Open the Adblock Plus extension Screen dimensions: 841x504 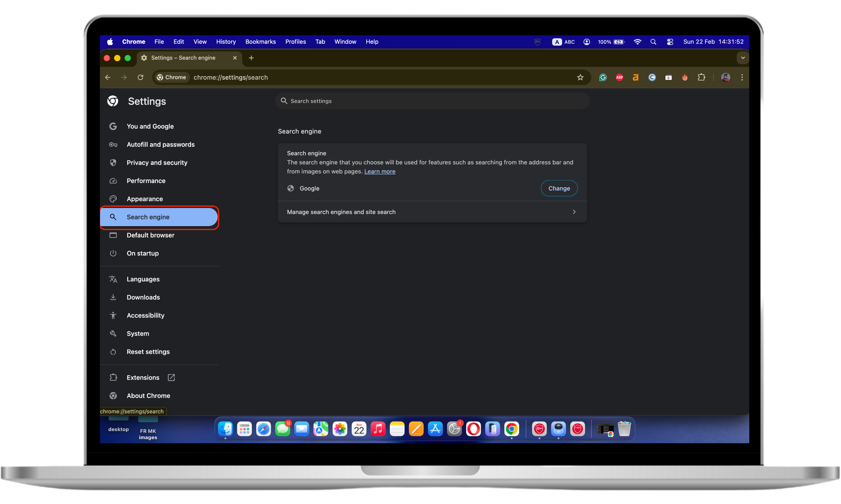[619, 77]
